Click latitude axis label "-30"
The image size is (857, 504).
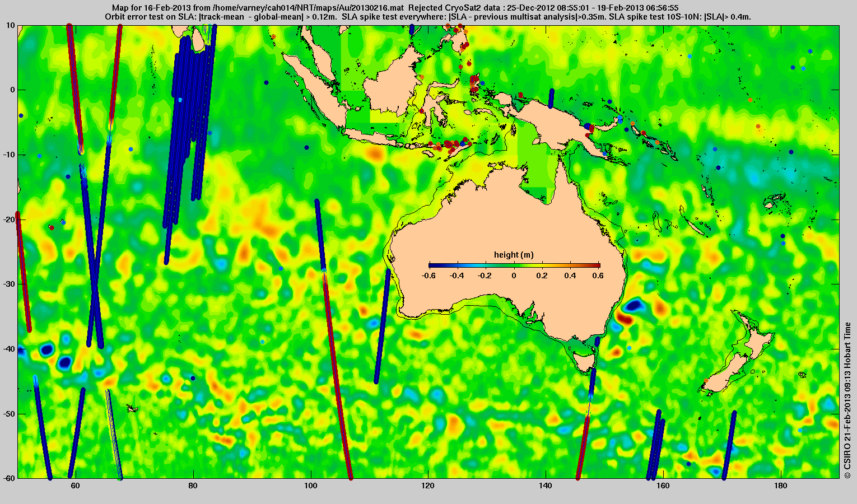[10, 284]
